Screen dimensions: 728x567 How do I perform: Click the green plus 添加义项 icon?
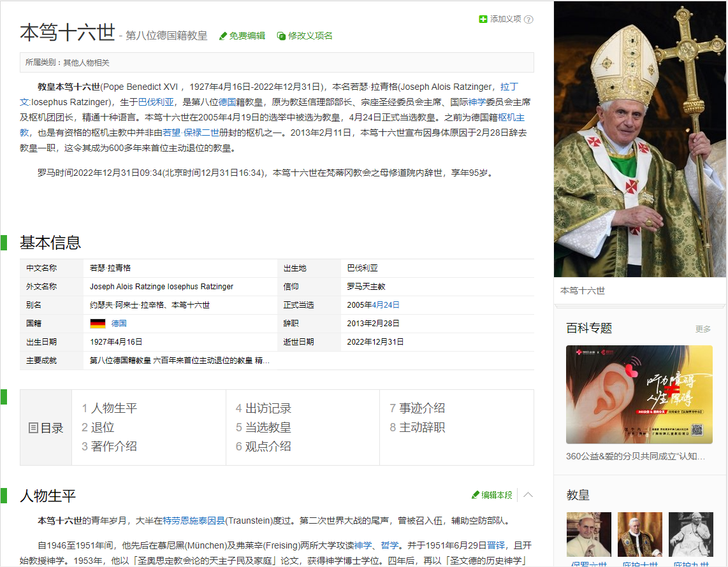(483, 19)
